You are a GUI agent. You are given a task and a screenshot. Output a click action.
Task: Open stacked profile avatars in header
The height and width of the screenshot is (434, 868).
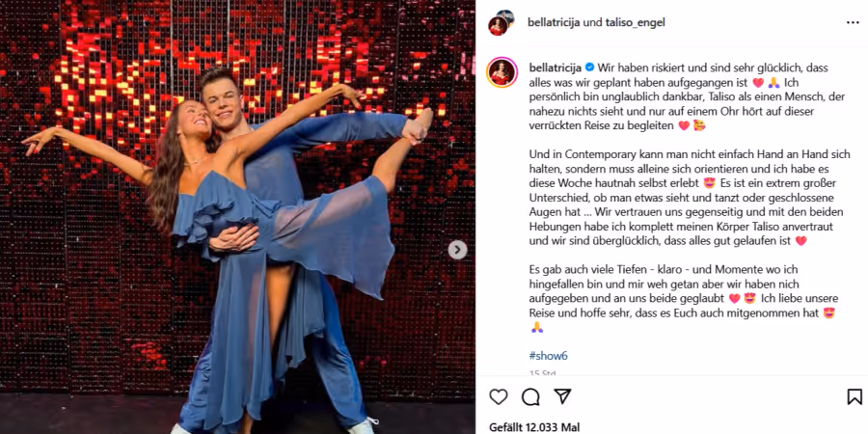502,23
